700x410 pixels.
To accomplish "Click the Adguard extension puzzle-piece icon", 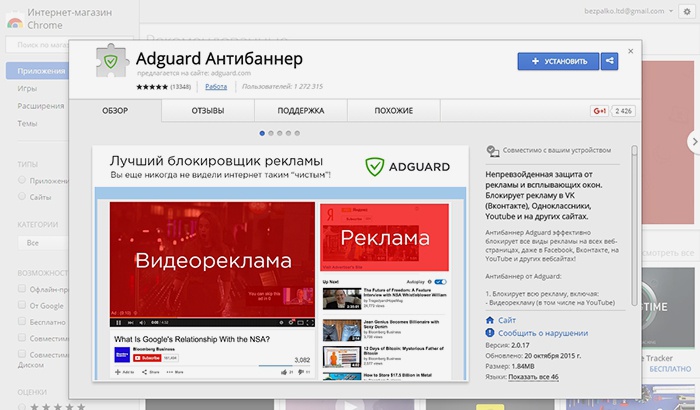I will [x=112, y=61].
